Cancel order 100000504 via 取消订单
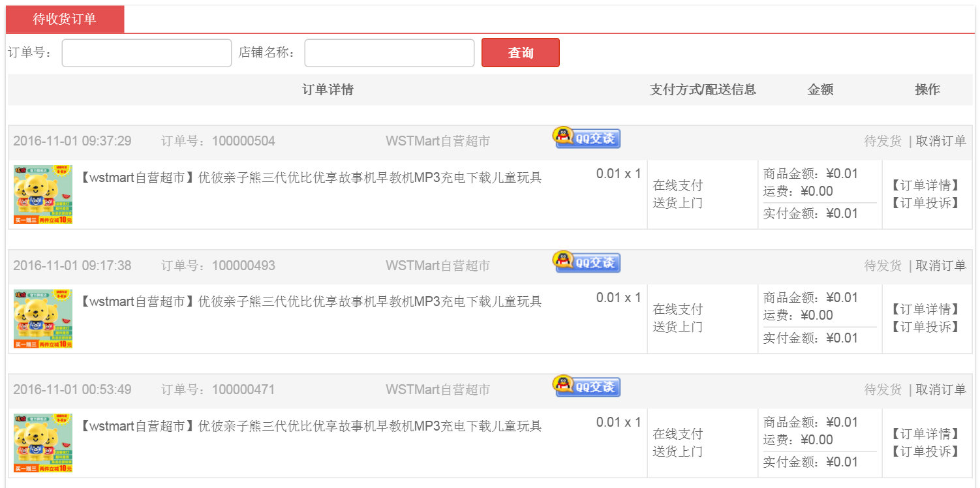980x488 pixels. pos(941,141)
